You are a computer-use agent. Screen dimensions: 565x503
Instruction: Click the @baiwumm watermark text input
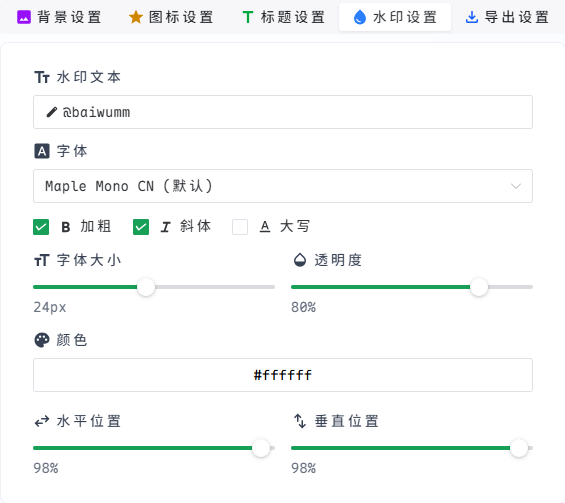[x=283, y=112]
